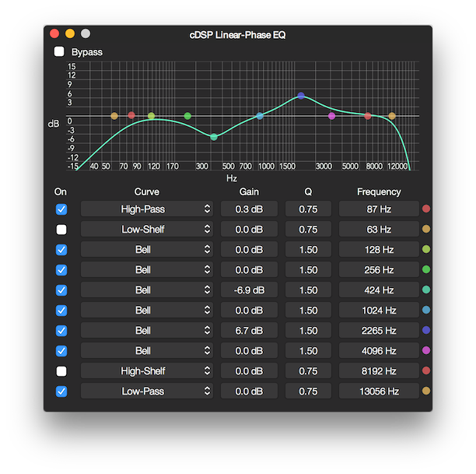The image size is (476, 474).
Task: Click the tan color dot for 63 Hz row
Action: tap(426, 229)
